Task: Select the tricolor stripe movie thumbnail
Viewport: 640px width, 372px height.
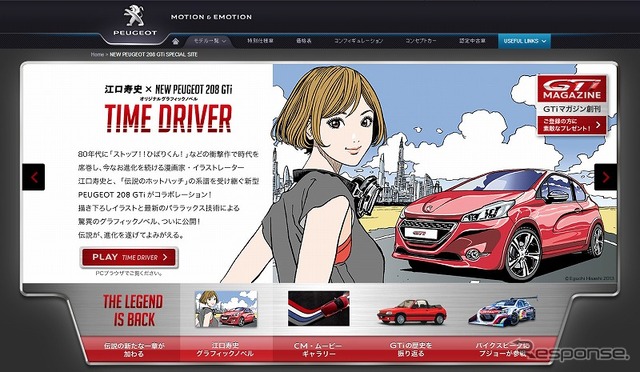Action: (318, 308)
